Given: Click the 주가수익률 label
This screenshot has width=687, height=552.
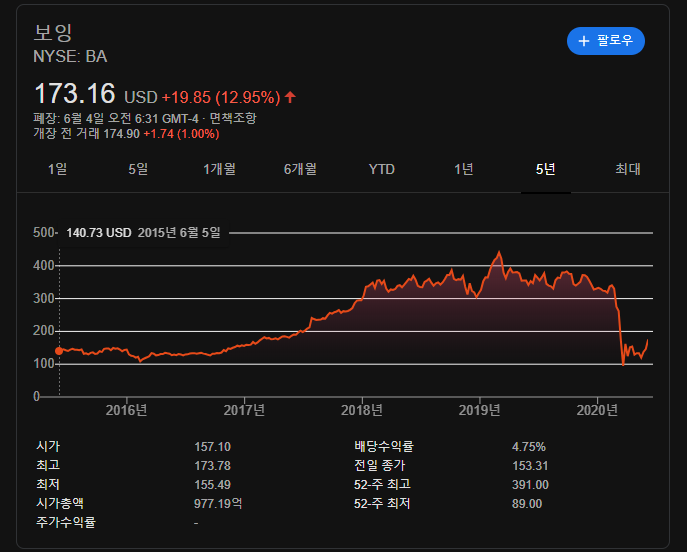Looking at the screenshot, I should [66, 522].
